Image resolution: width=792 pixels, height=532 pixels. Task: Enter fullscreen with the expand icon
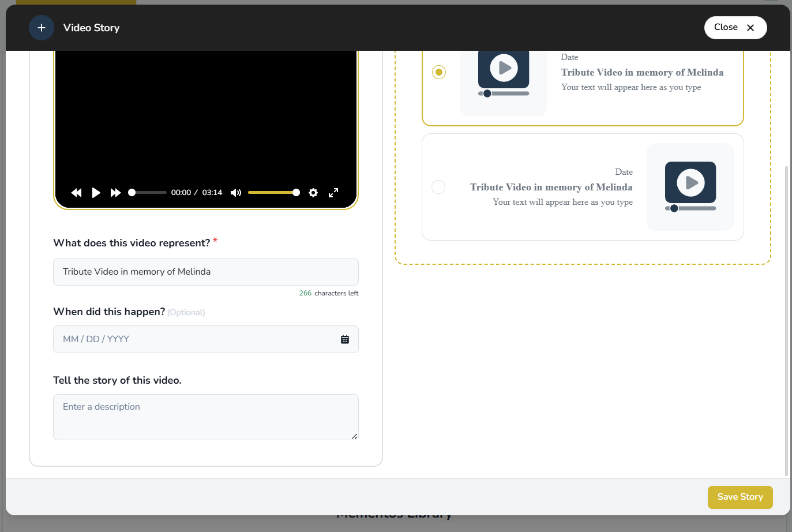[x=333, y=193]
